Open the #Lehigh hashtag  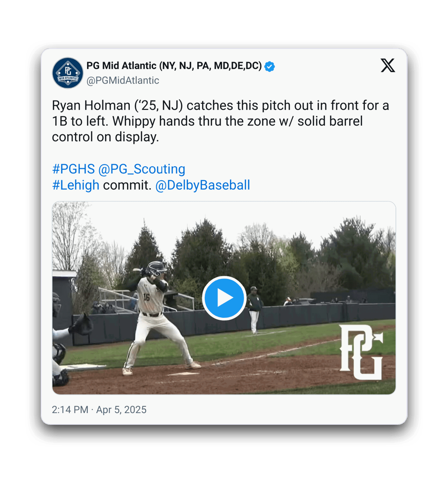coord(76,185)
